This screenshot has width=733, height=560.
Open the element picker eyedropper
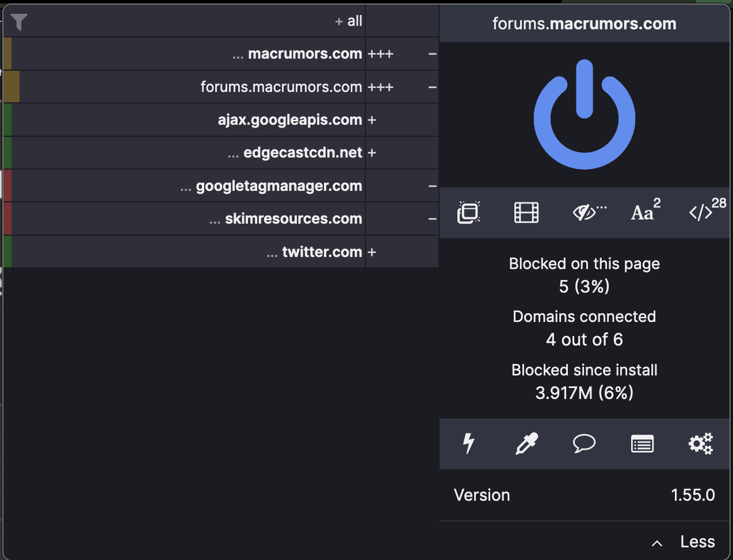tap(526, 443)
